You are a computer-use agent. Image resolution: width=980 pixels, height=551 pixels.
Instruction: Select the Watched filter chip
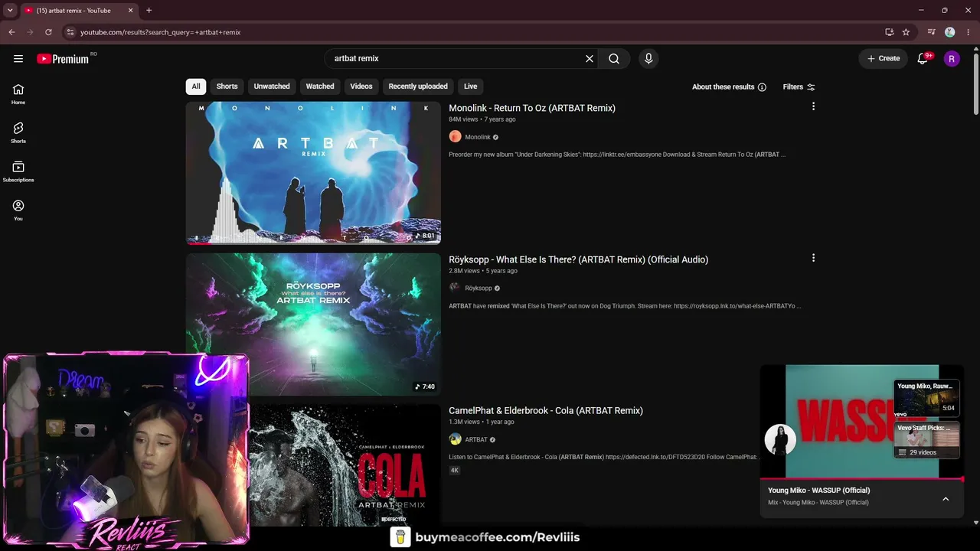pyautogui.click(x=320, y=86)
